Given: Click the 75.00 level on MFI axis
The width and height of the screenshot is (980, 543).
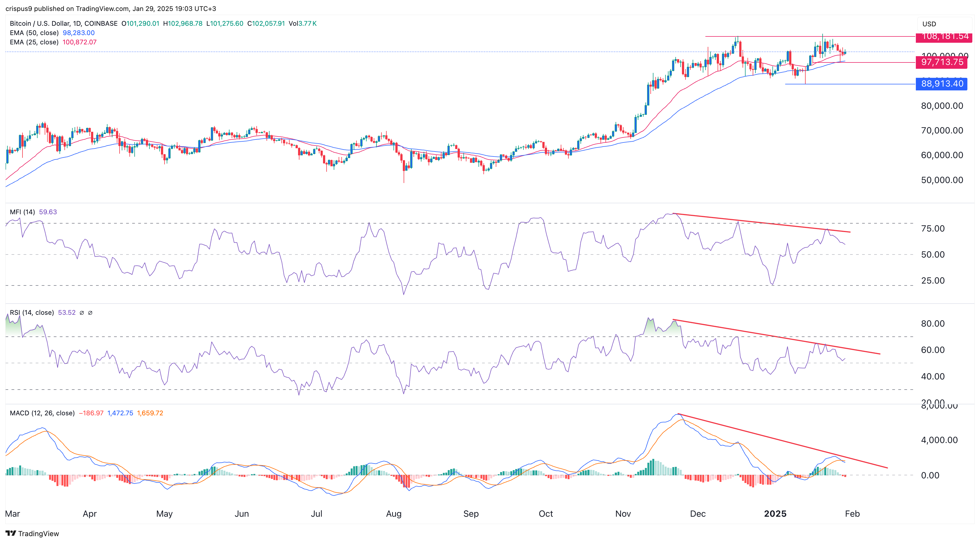Looking at the screenshot, I should pyautogui.click(x=933, y=229).
